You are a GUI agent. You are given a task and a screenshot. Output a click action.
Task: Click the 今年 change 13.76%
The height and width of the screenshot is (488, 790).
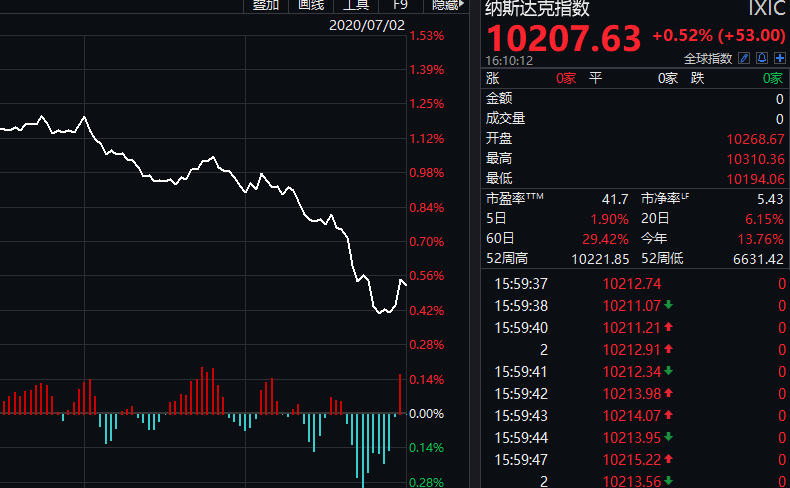761,239
